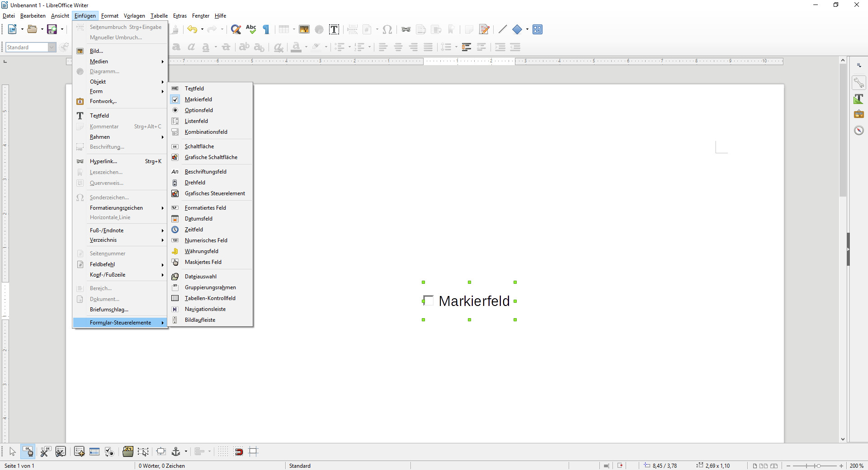Open the Tabelle menu
The height and width of the screenshot is (470, 868).
click(159, 16)
